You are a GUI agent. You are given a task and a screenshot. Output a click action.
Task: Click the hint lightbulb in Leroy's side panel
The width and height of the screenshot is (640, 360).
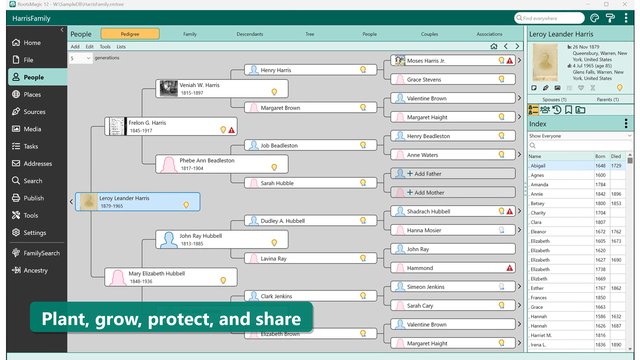tap(620, 88)
